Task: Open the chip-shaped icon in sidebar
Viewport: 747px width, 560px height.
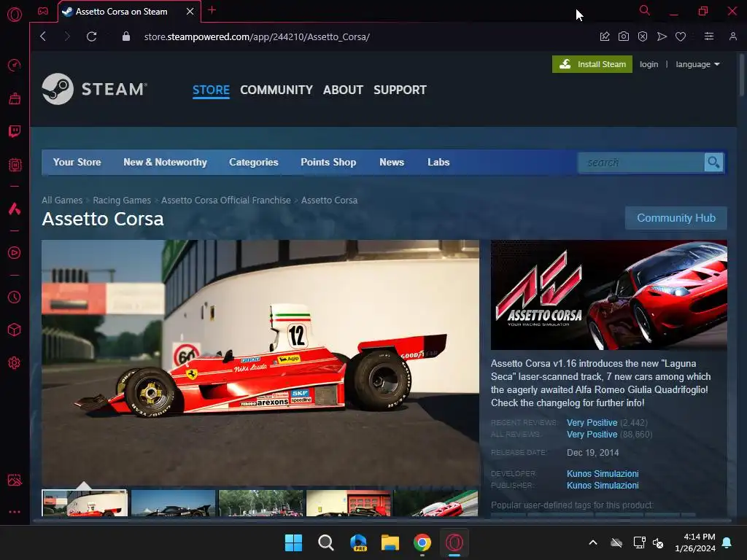Action: [x=15, y=165]
